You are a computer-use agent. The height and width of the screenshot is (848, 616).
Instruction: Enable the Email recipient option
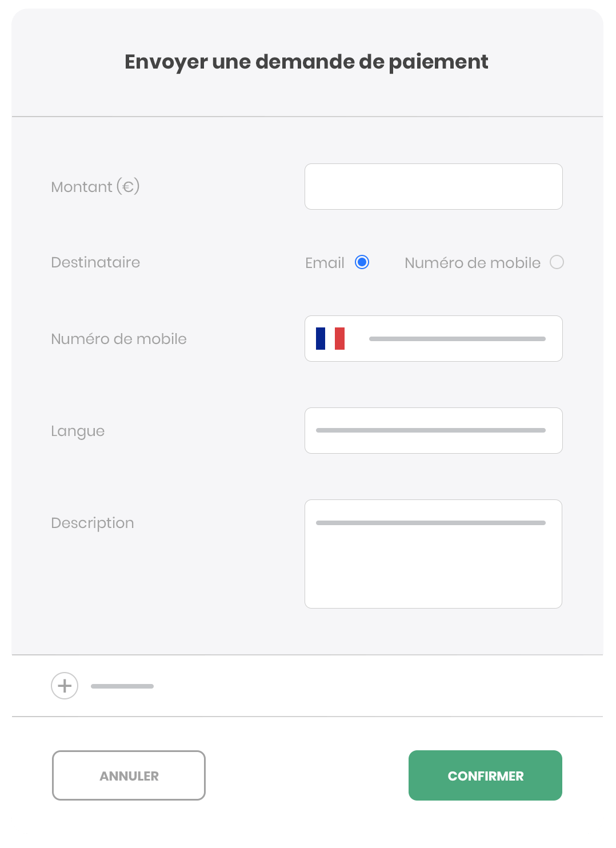(362, 262)
